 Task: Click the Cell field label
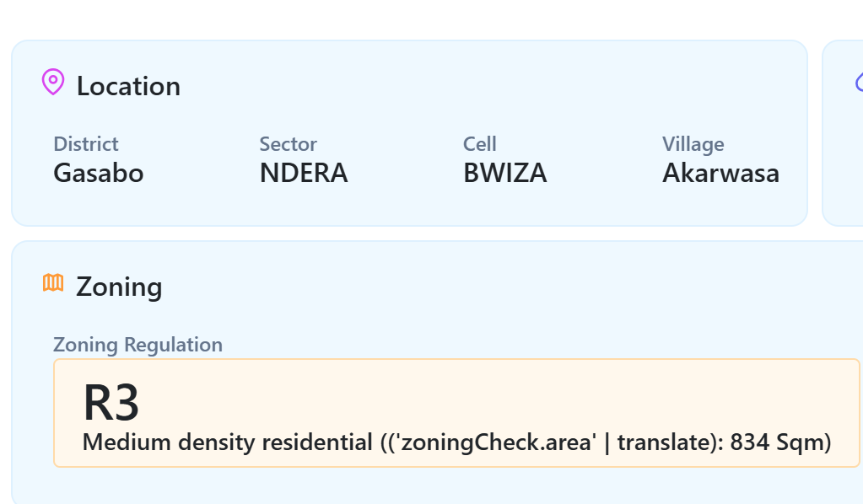480,144
